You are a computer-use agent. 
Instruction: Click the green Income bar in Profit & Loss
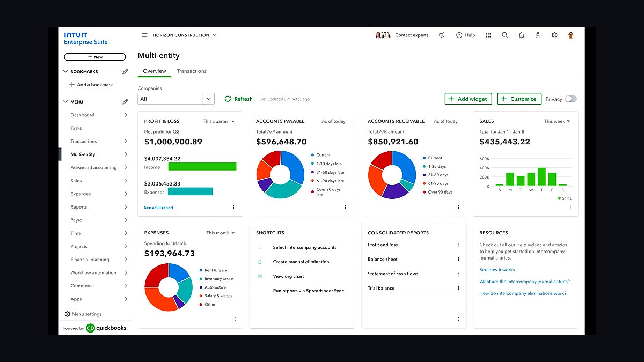pyautogui.click(x=202, y=167)
